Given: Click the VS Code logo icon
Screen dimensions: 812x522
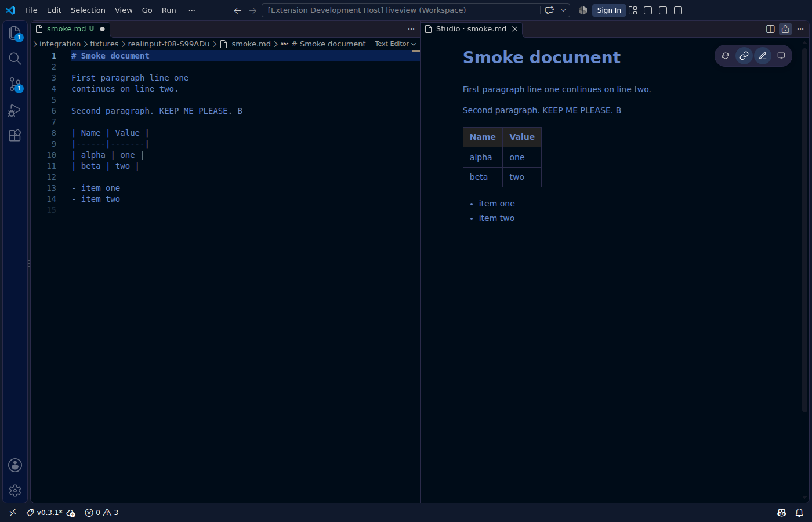Looking at the screenshot, I should tap(10, 10).
